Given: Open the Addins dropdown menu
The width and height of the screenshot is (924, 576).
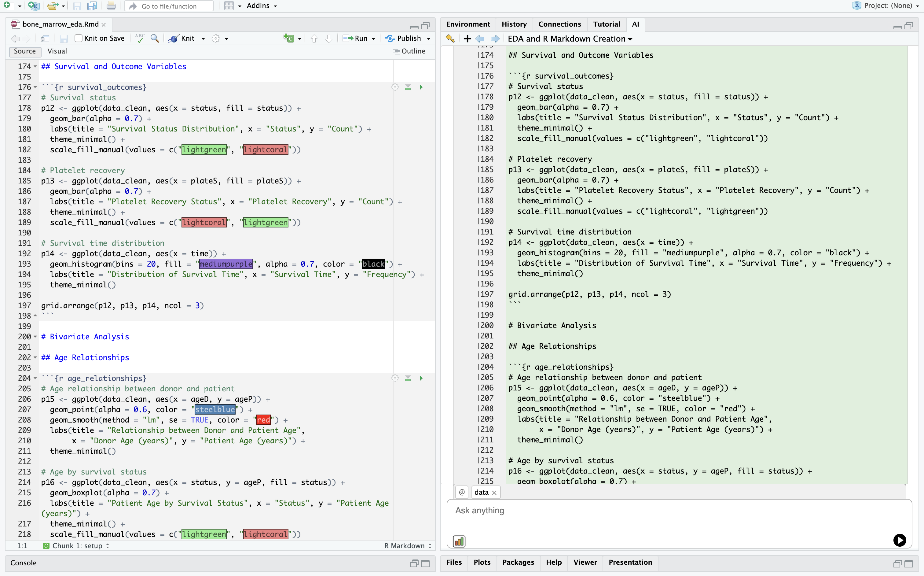Looking at the screenshot, I should (x=262, y=6).
